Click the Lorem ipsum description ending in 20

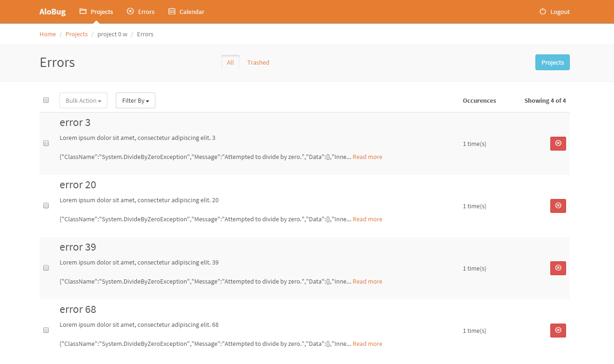(x=139, y=200)
